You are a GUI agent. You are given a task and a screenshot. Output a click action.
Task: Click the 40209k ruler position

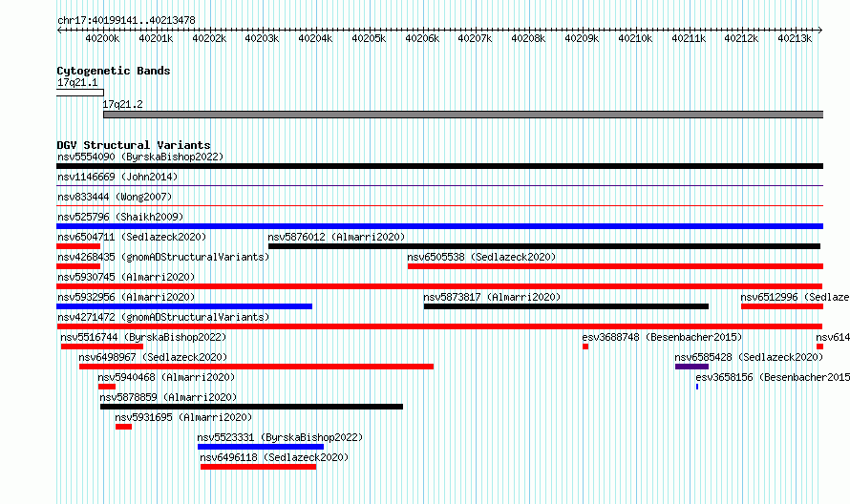(x=582, y=38)
